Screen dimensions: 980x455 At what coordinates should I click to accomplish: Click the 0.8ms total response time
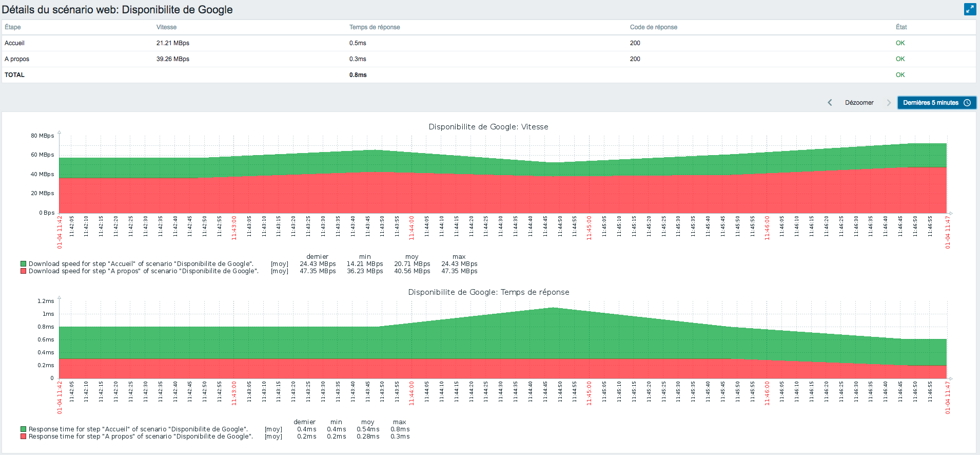tap(358, 75)
